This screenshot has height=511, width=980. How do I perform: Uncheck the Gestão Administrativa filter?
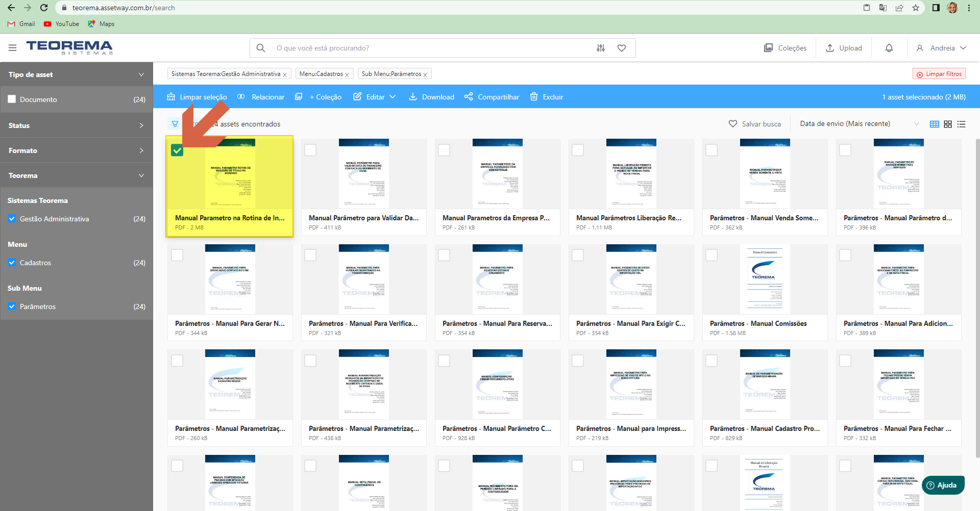pyautogui.click(x=12, y=219)
